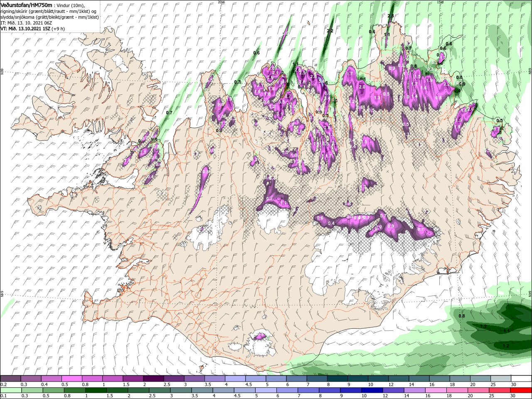532x399 pixels.
Task: Click snow legend swatch between 9 and 10
Action: tap(357, 379)
